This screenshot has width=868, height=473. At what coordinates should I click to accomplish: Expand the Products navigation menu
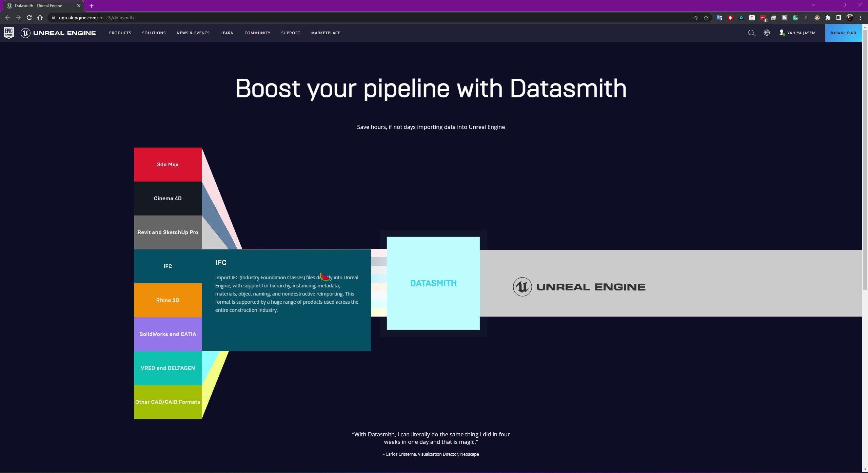click(x=120, y=33)
